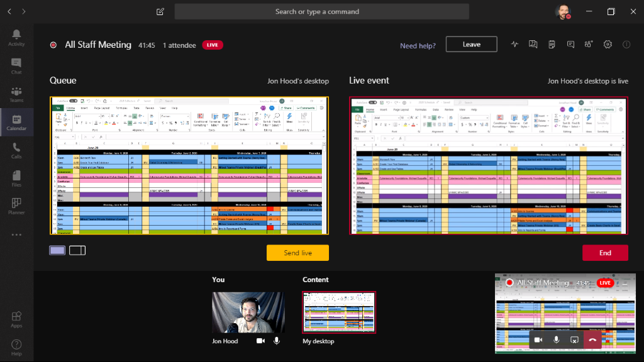644x362 pixels.
Task: Open device settings gear icon
Action: pos(608,45)
